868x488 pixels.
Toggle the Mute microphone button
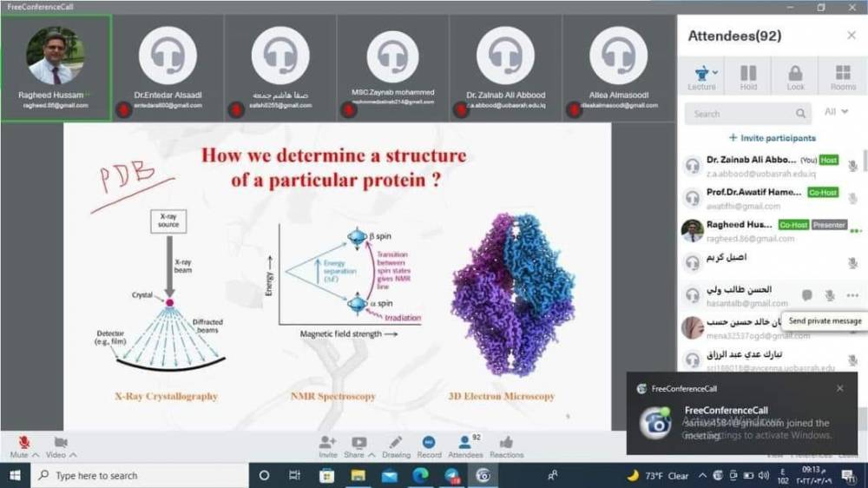tap(23, 443)
